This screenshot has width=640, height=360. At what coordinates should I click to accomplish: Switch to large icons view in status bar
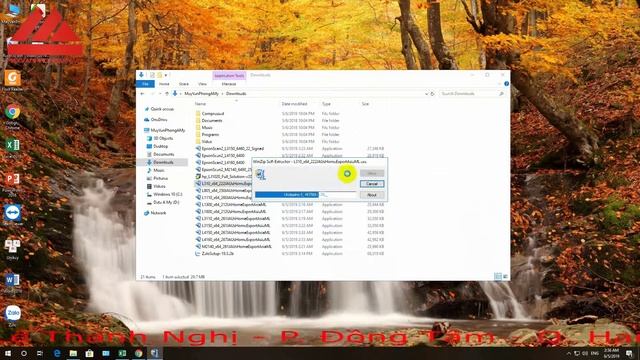coord(505,277)
